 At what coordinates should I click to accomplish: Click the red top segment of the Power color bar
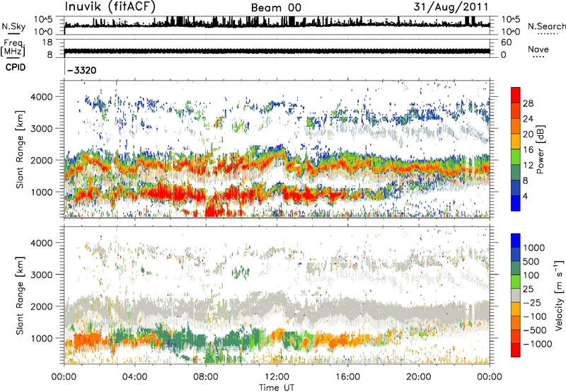[x=516, y=95]
